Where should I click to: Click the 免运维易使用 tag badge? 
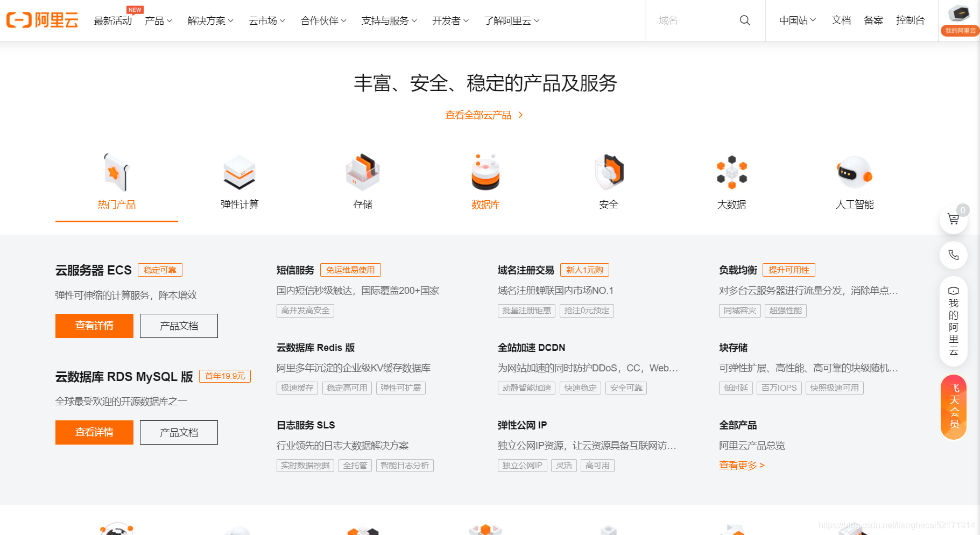350,270
